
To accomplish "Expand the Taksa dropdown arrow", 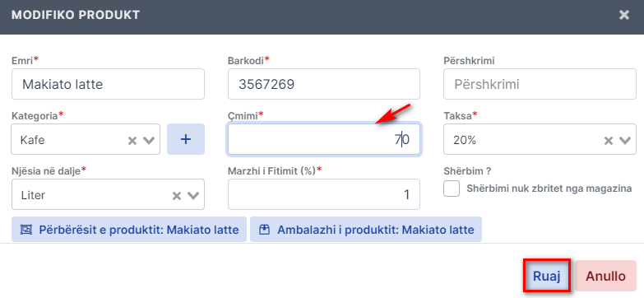I will (x=625, y=141).
